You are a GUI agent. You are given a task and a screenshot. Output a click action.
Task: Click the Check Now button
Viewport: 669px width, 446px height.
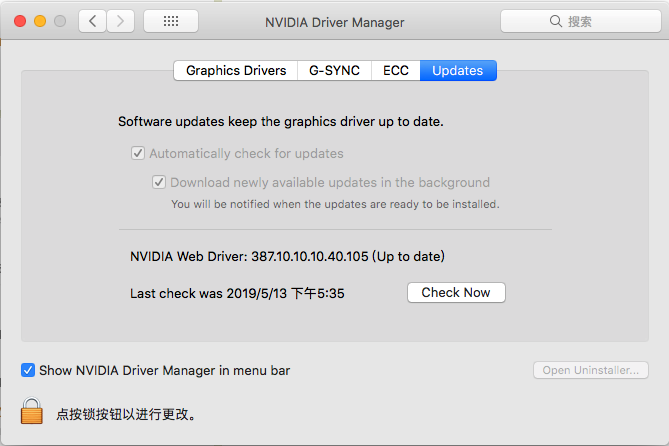pos(456,292)
